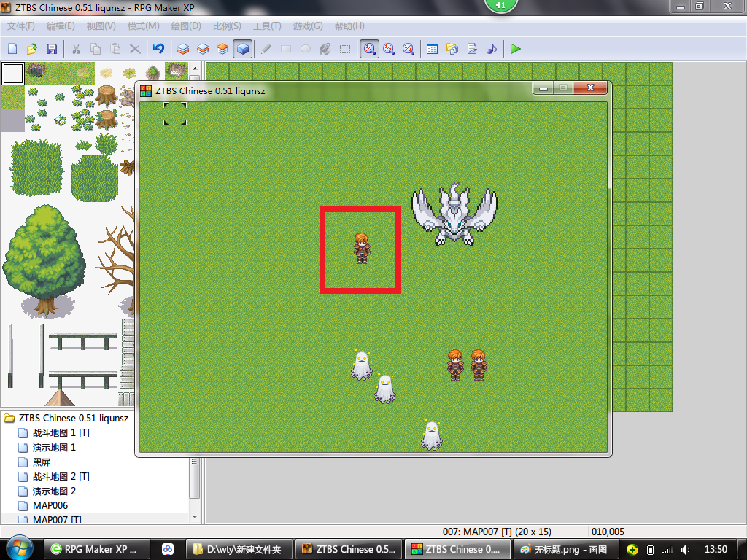
Task: Open the 工具(T) menu
Action: pyautogui.click(x=267, y=26)
